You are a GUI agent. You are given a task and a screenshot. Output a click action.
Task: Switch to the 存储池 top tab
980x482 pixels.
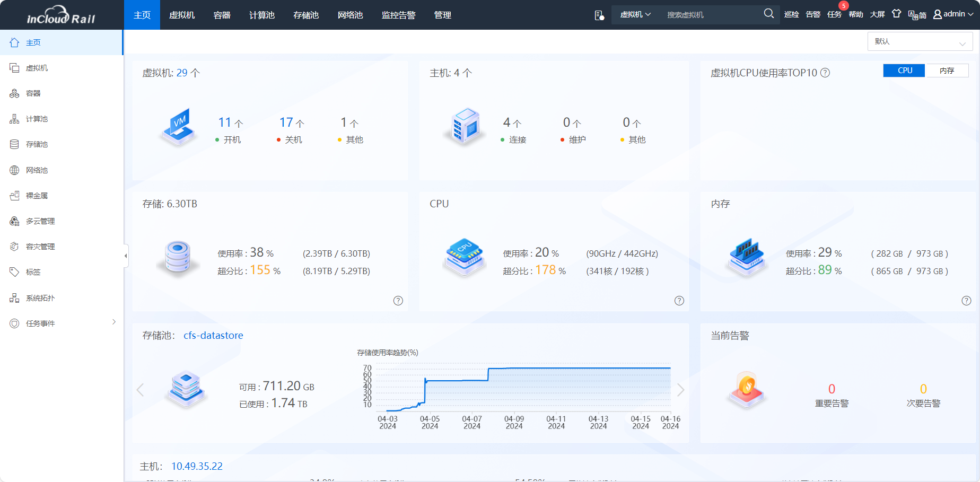(x=306, y=15)
